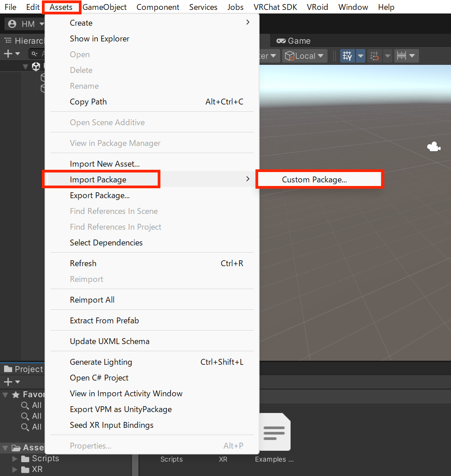Screen dimensions: 451x476
Task: Open the File menu
Action: (10, 7)
